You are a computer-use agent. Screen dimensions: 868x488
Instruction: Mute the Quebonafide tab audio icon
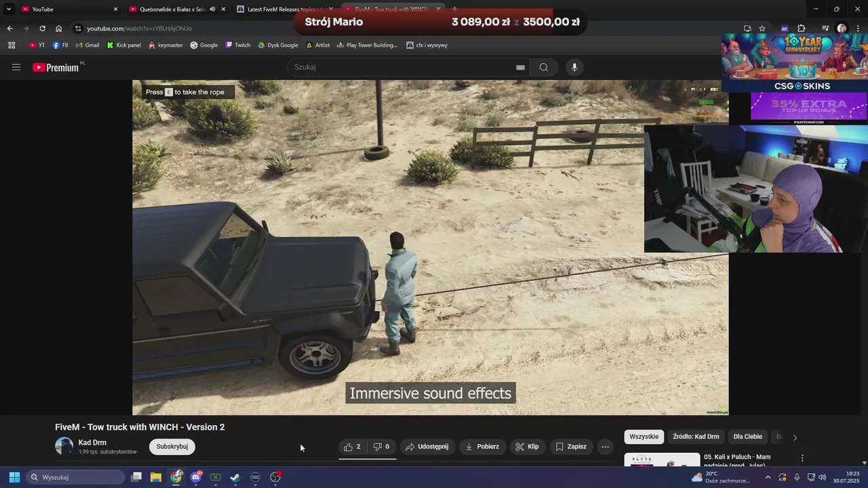pos(212,9)
